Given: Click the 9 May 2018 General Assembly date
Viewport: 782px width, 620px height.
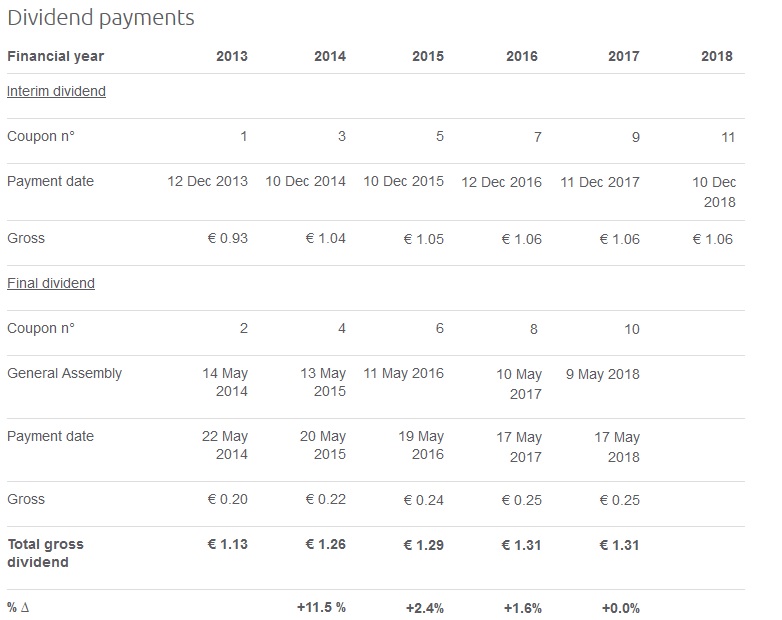Looking at the screenshot, I should pyautogui.click(x=602, y=374).
